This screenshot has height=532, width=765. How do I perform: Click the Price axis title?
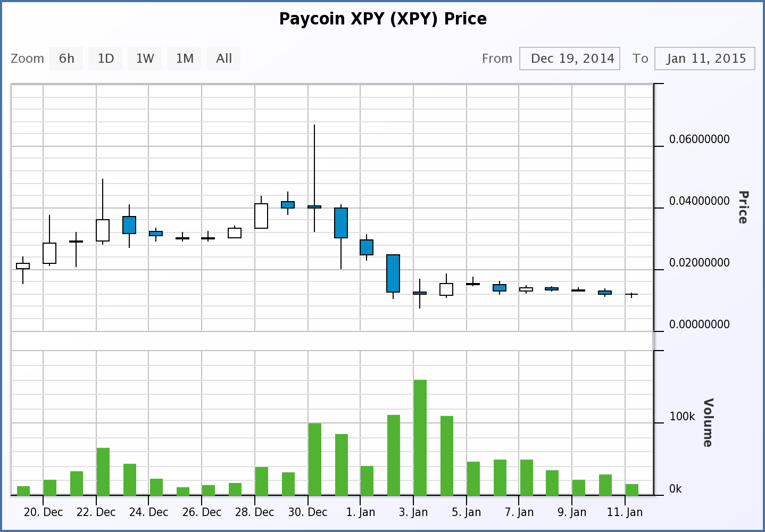(743, 207)
